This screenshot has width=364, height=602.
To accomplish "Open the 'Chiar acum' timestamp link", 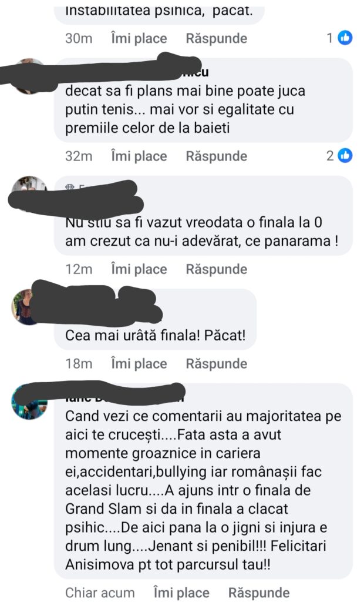I will (100, 593).
